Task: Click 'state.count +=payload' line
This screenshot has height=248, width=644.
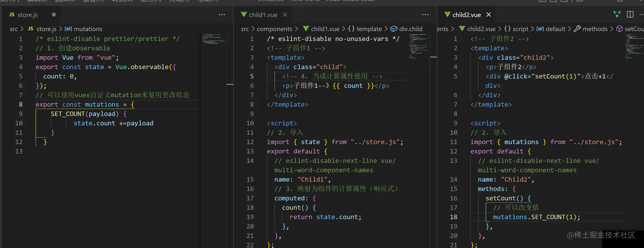Action: point(113,123)
